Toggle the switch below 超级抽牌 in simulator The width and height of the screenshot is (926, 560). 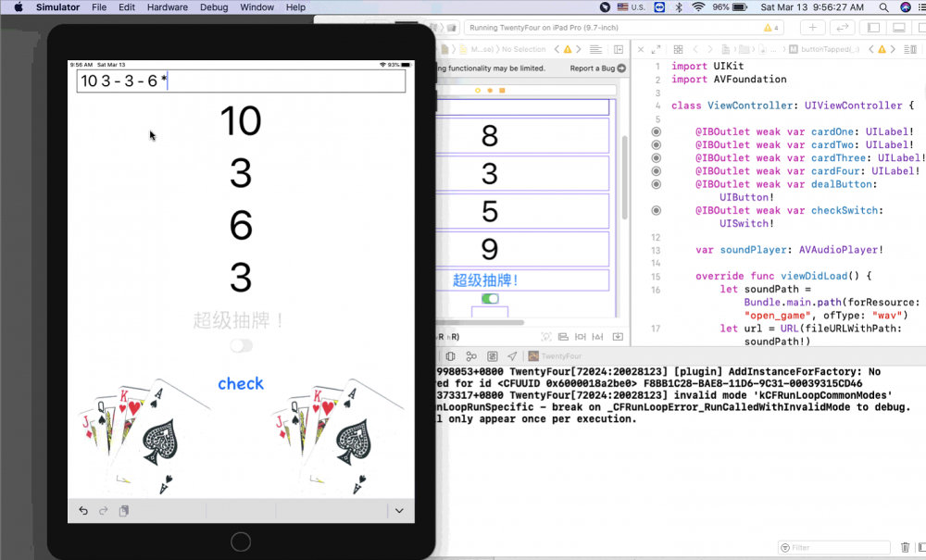click(241, 345)
